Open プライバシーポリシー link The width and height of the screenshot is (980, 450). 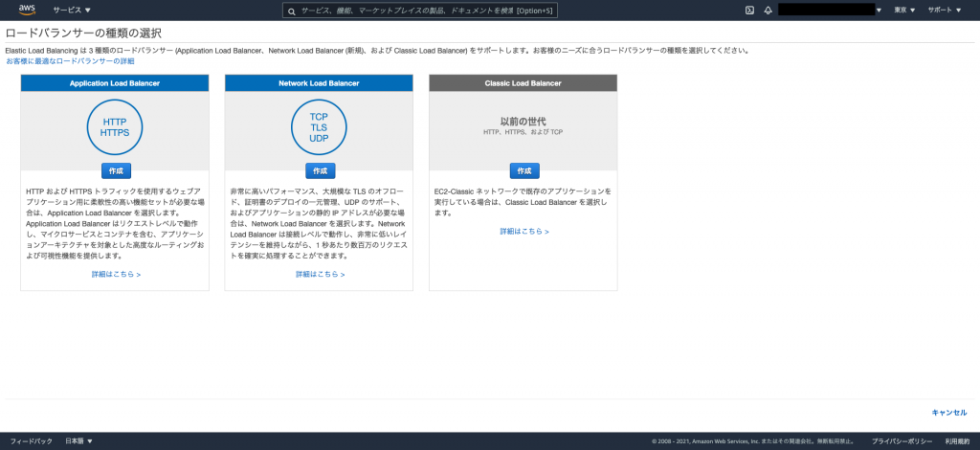tap(902, 441)
